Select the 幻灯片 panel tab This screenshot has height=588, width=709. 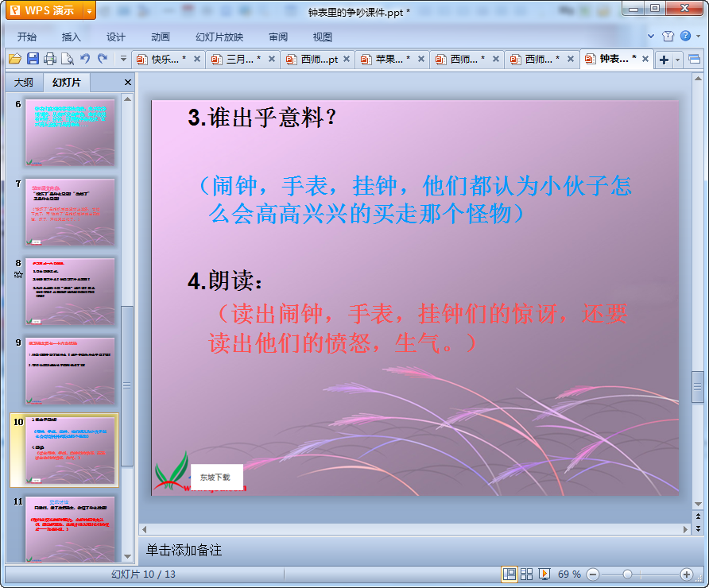pos(67,83)
